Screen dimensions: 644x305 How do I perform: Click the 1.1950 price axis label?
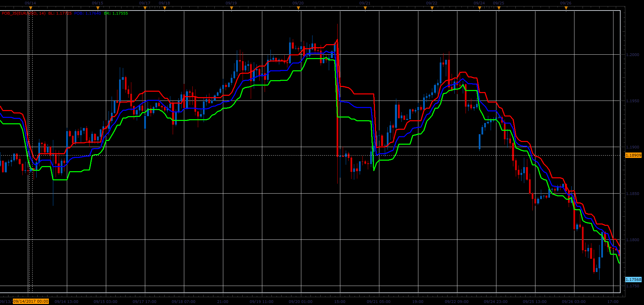tap(632, 101)
